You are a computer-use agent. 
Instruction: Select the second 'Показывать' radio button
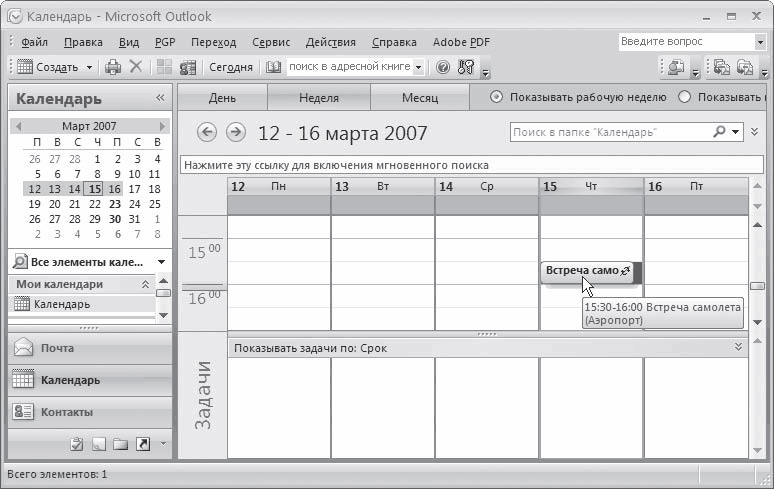click(685, 97)
